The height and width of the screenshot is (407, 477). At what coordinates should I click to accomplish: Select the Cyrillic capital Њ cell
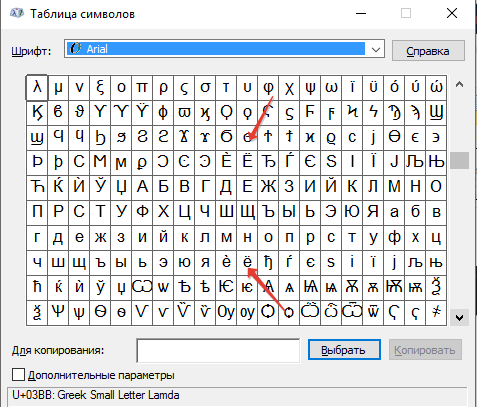click(436, 163)
